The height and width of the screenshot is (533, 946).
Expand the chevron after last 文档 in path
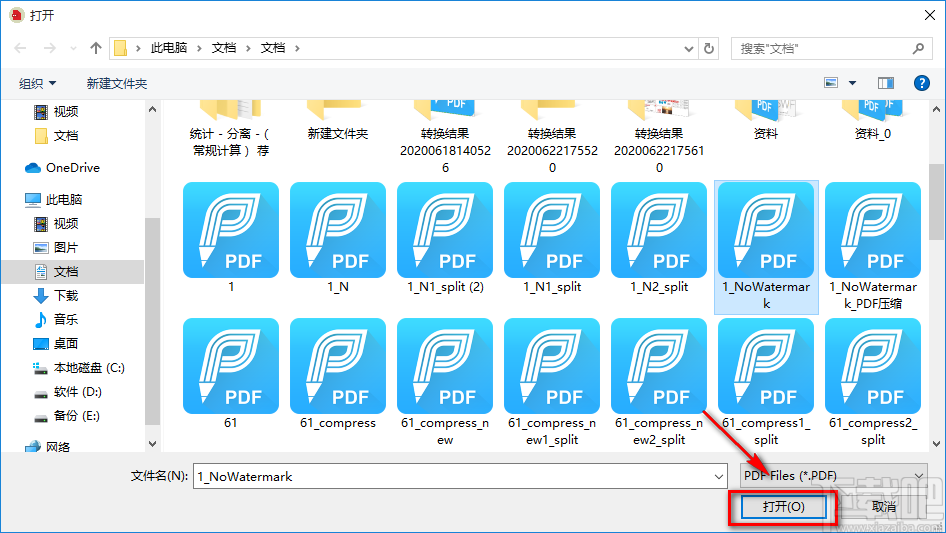coord(297,48)
